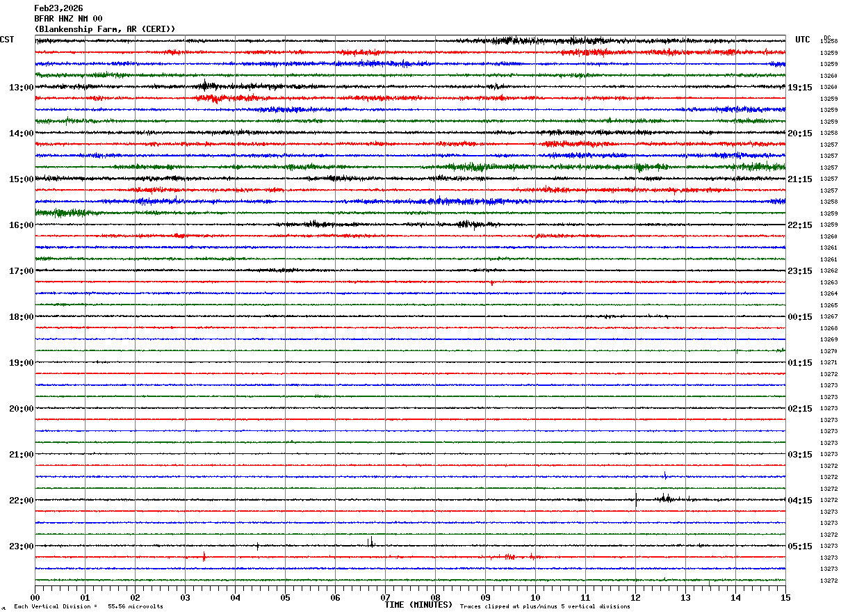Click the '16:00' CST time label
841x616 pixels.
[x=21, y=225]
